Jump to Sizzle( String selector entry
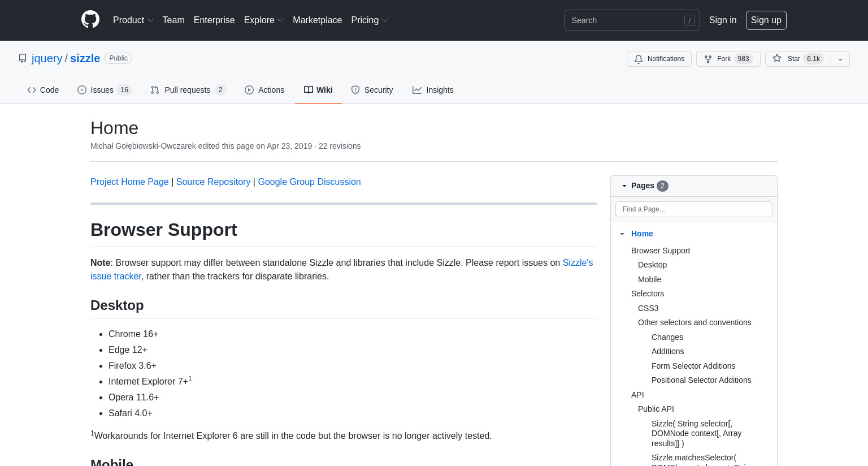This screenshot has width=868, height=466. pyautogui.click(x=697, y=433)
